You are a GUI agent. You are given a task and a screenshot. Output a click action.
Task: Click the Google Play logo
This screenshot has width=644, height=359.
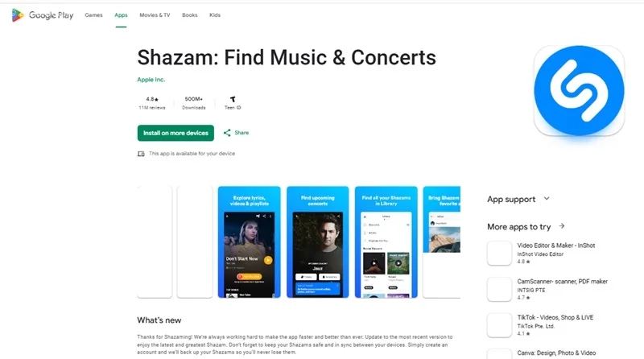(x=43, y=15)
